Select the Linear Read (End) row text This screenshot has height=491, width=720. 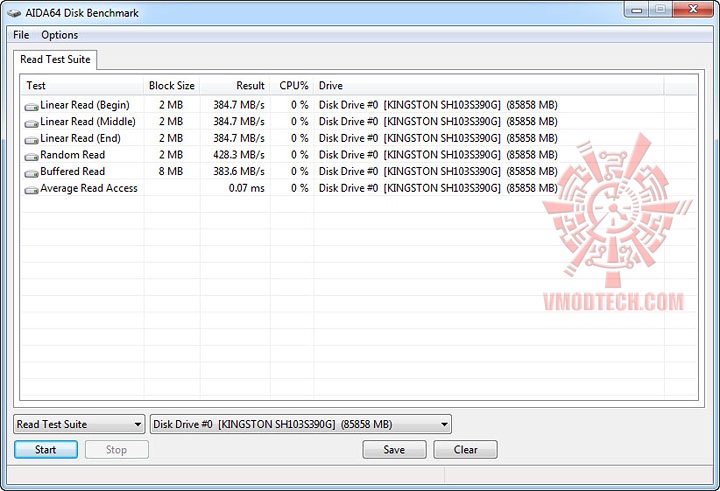[80, 138]
